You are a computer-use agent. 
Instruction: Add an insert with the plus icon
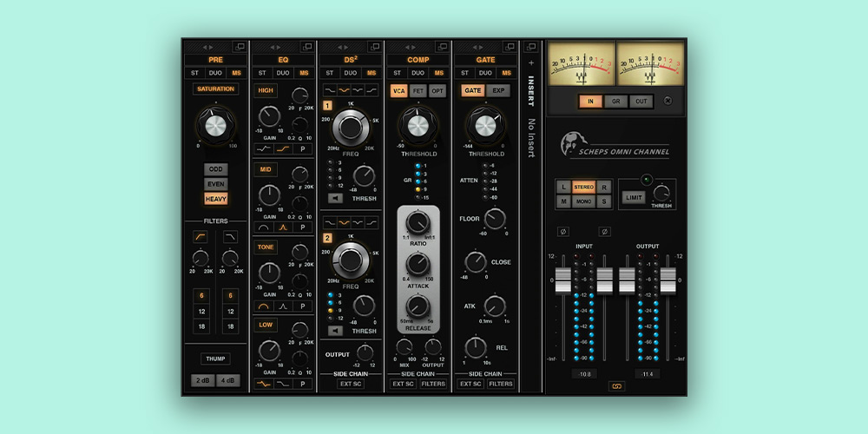point(531,62)
